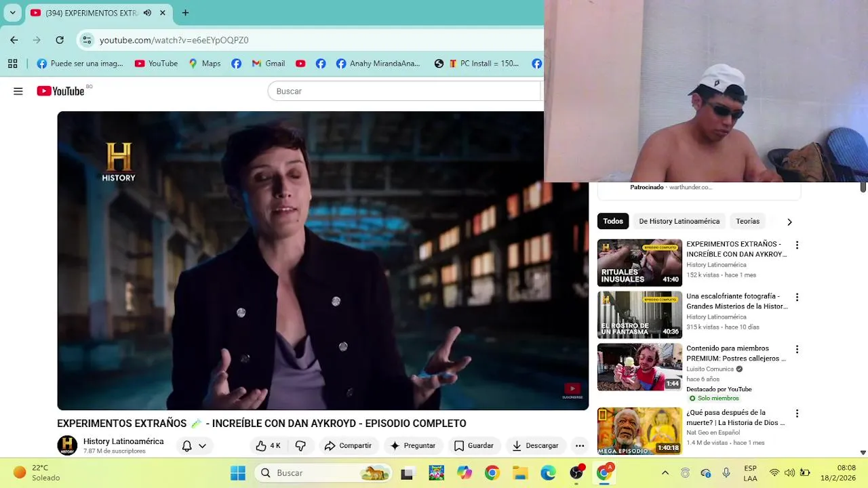Open the Gmail bookmark
The height and width of the screenshot is (488, 868).
pyautogui.click(x=268, y=64)
